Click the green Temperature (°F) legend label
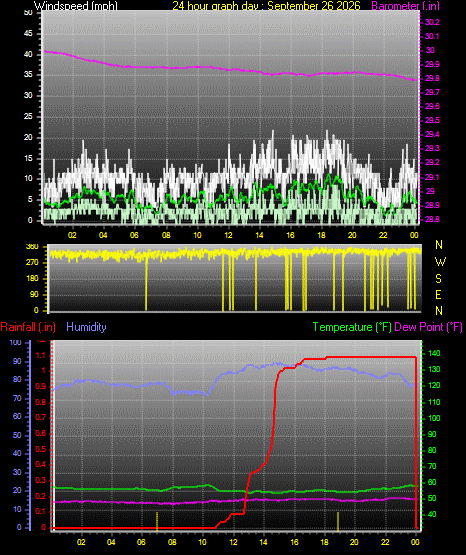The height and width of the screenshot is (555, 466). (x=352, y=327)
